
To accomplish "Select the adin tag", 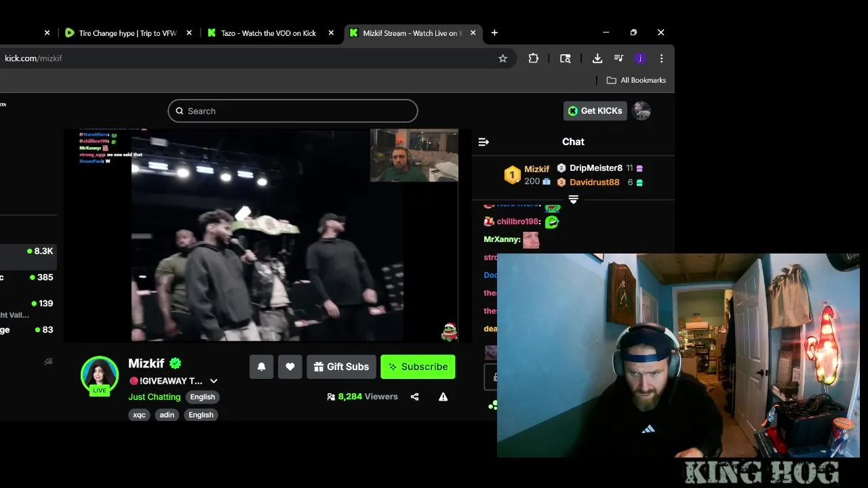I will coord(167,415).
